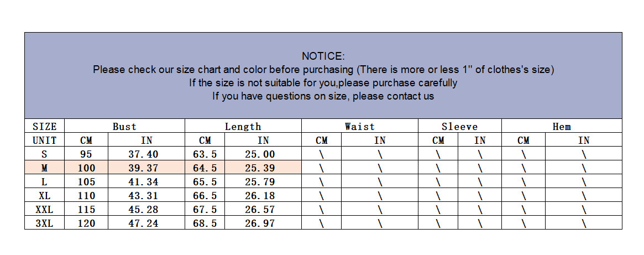The height and width of the screenshot is (255, 644).
Task: Select the Hem column header
Action: 562,127
